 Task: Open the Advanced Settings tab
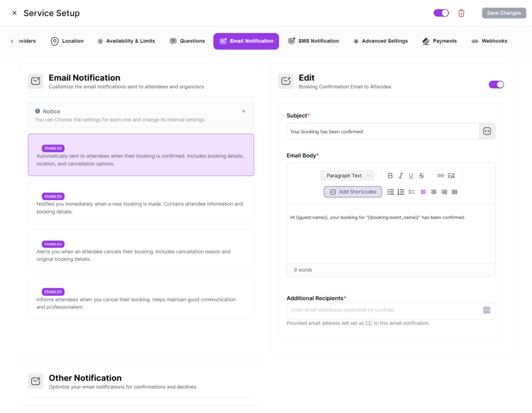click(x=380, y=41)
